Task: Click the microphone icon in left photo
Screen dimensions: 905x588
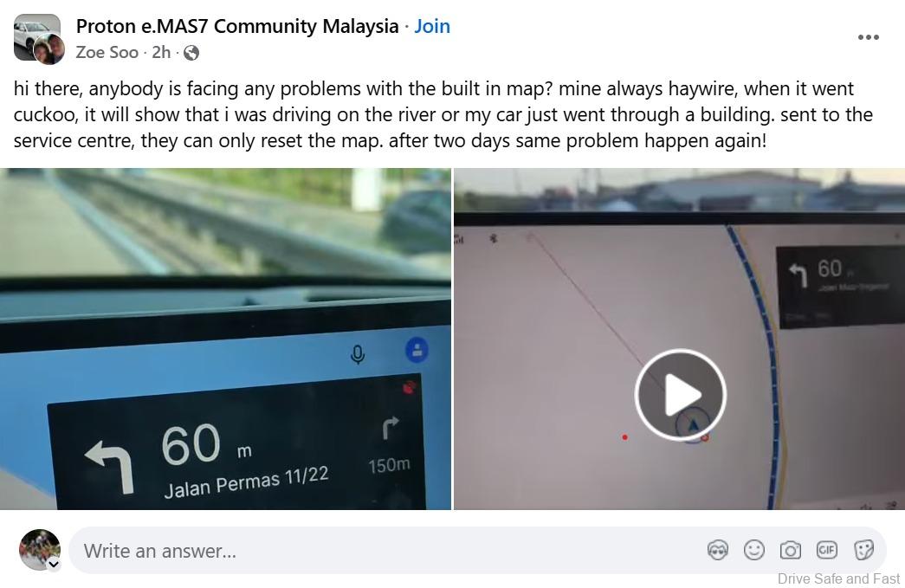Action: (x=358, y=354)
